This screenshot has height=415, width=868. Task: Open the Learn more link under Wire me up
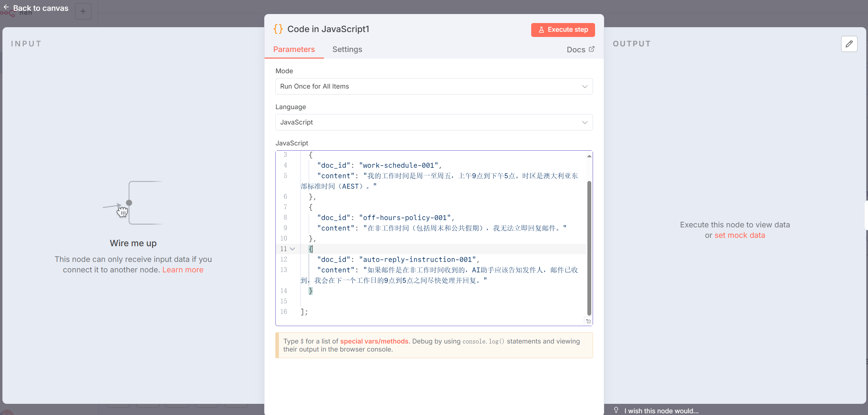[x=183, y=270]
